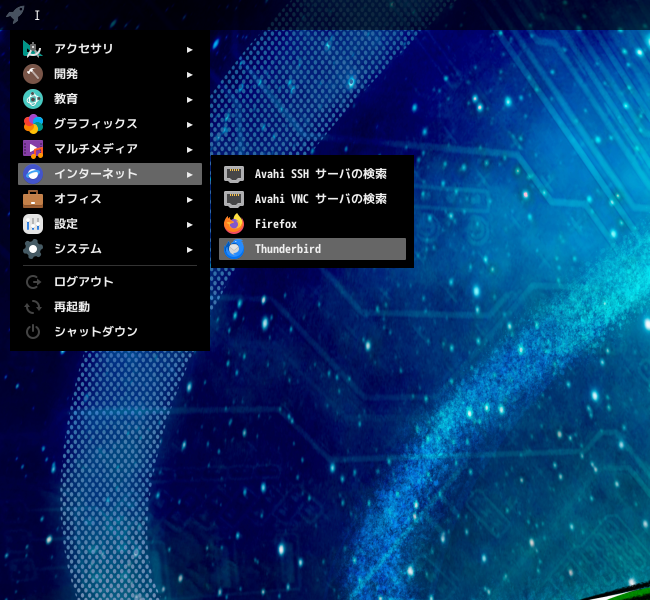Viewport: 650px width, 600px height.
Task: Click the アクセサリ category icon
Action: pos(33,49)
